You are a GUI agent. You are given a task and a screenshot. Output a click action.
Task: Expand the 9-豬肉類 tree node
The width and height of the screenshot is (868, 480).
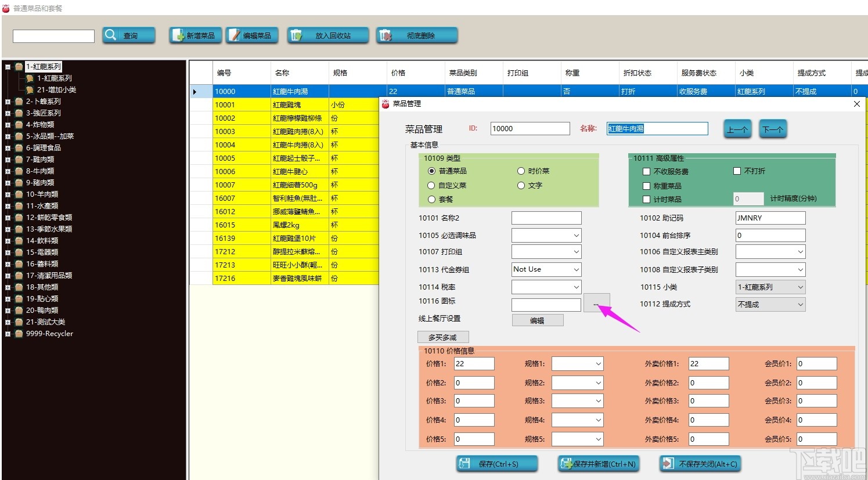8,183
